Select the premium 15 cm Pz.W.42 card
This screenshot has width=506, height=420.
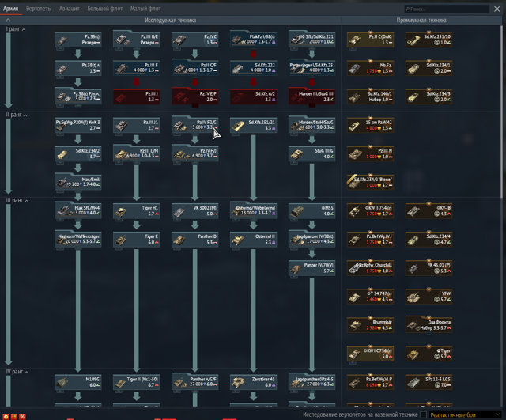coord(370,125)
